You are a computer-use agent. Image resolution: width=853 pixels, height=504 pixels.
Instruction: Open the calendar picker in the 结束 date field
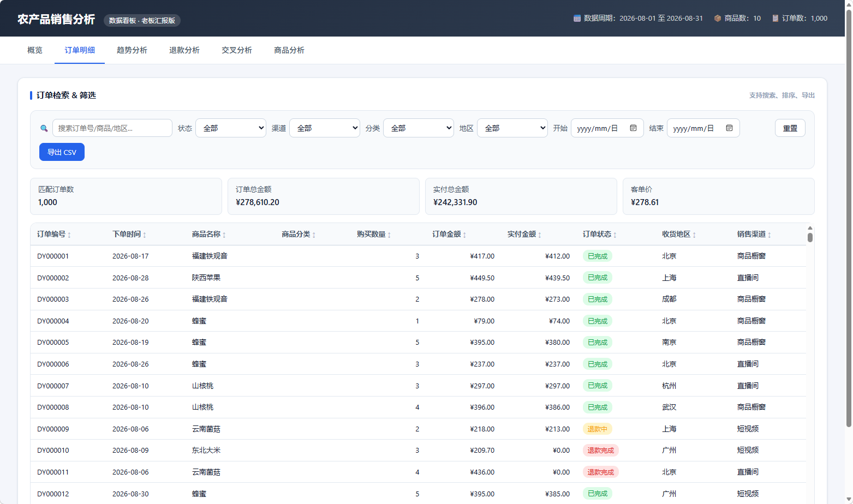pyautogui.click(x=729, y=128)
